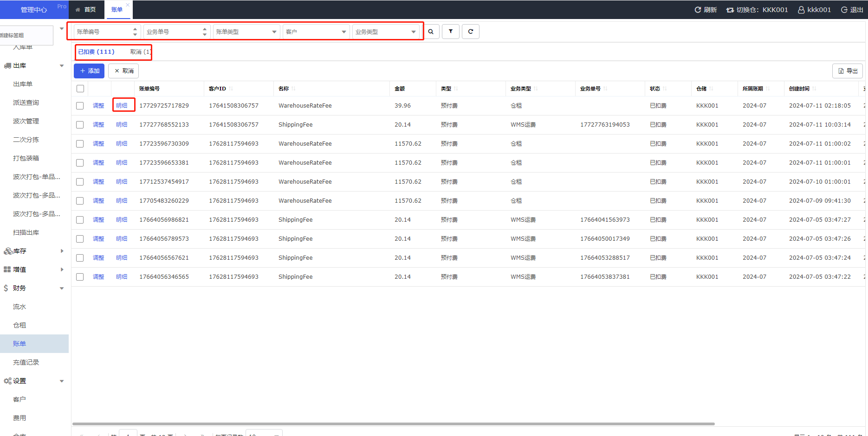
Task: Click the search magnifier icon button
Action: tap(431, 32)
